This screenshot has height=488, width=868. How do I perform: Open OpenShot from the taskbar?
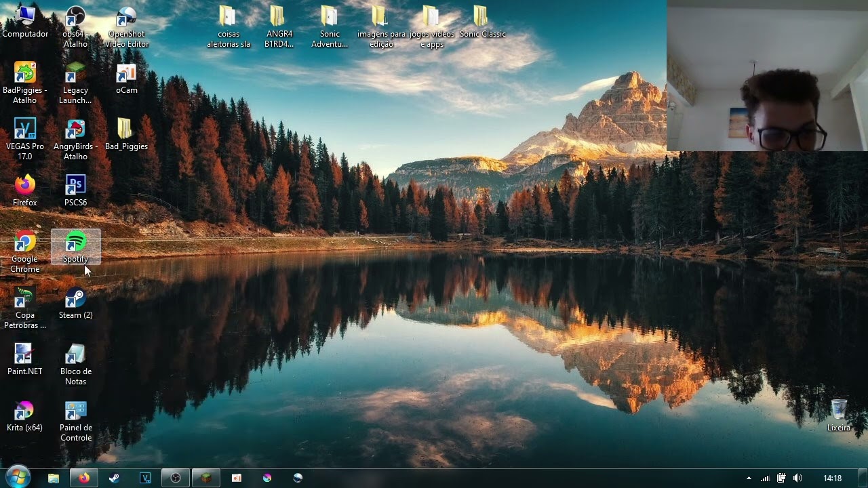(297, 478)
